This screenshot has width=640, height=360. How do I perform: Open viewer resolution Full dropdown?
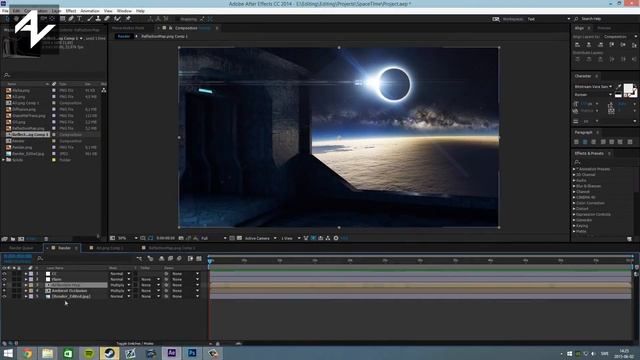(214, 238)
